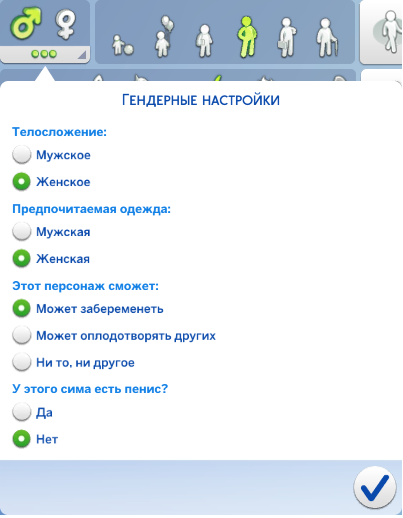Select Мужское body frame option
The width and height of the screenshot is (403, 518).
[x=21, y=155]
